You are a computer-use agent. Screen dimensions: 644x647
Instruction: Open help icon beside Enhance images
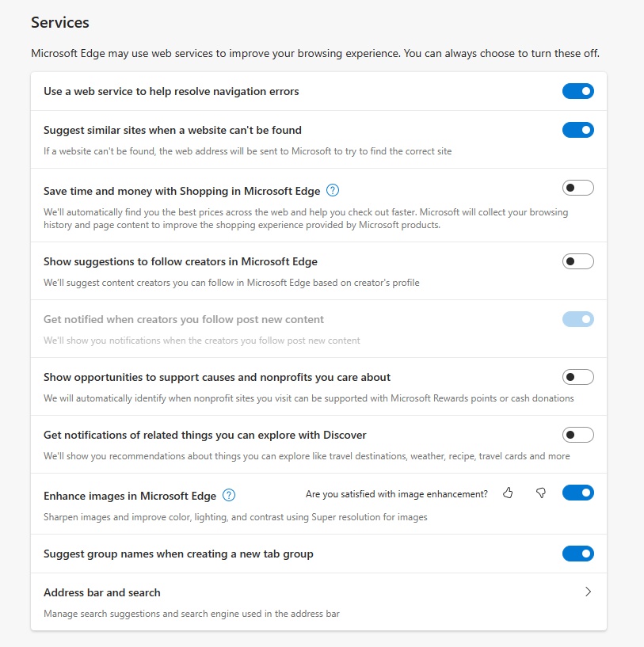(x=229, y=495)
